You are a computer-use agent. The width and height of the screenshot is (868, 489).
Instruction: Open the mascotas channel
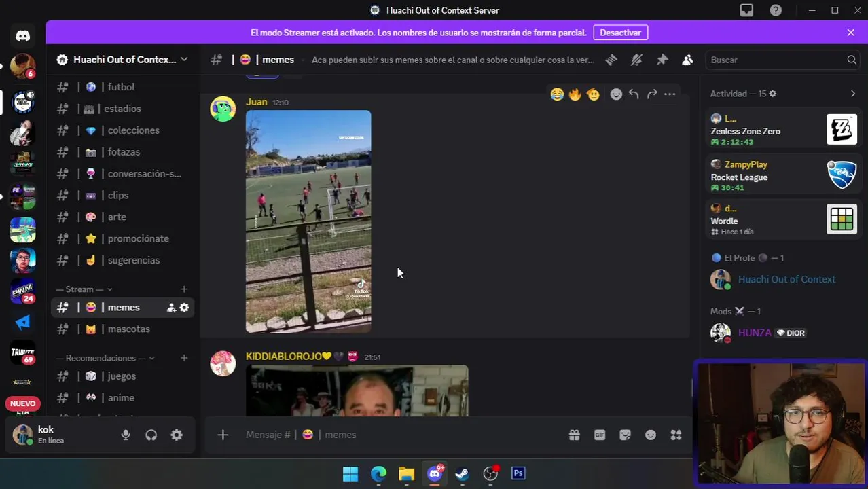[122, 329]
